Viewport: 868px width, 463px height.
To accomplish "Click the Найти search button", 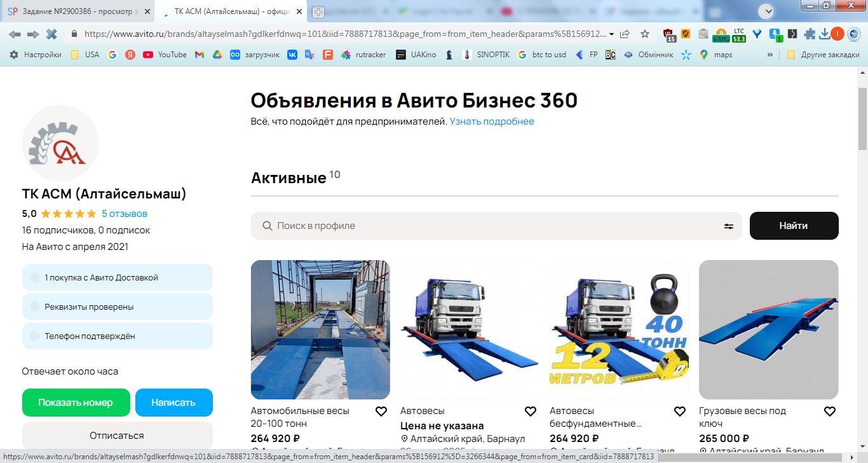I will [x=794, y=226].
